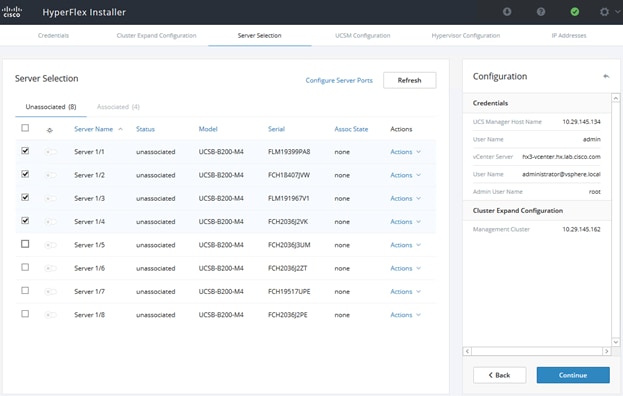This screenshot has height=396, width=623.
Task: Sort by Server Name column arrow
Action: 120,129
